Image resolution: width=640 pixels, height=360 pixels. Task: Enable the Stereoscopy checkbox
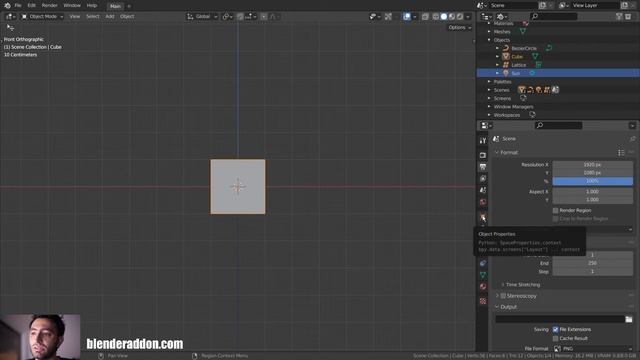point(503,296)
